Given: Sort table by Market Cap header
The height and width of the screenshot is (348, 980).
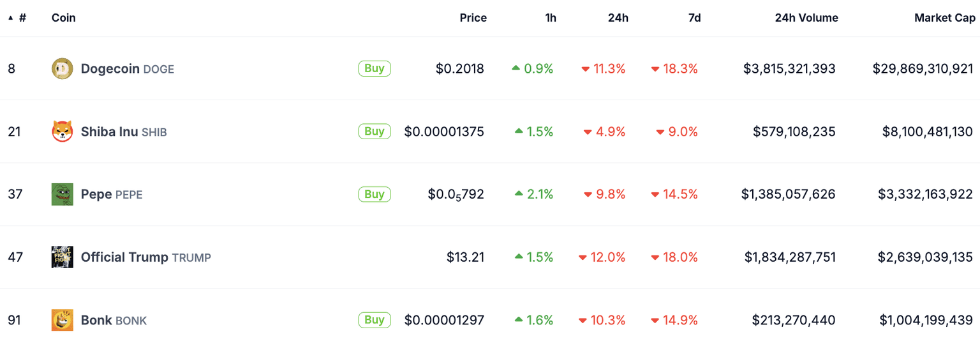Looking at the screenshot, I should pos(944,18).
